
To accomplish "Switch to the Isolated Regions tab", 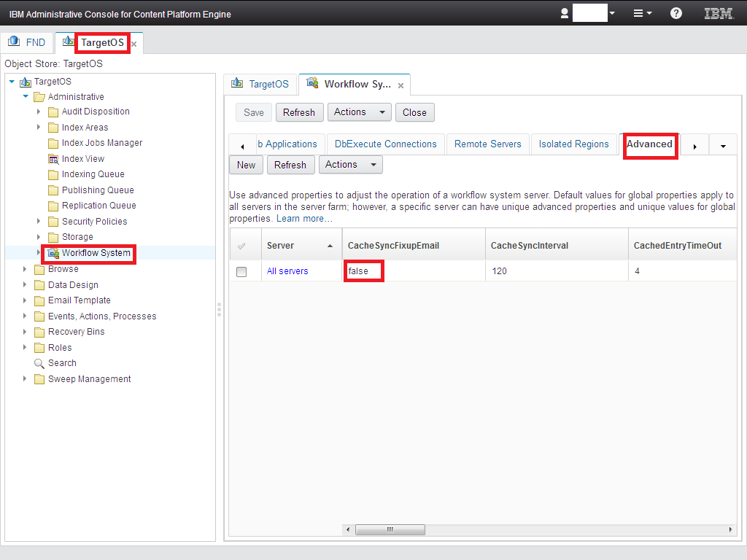I will coord(574,144).
